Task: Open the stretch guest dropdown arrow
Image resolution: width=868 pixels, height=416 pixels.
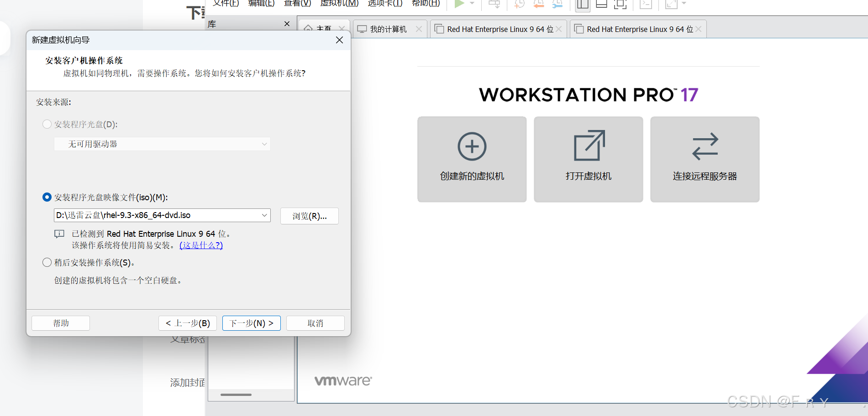Action: [x=684, y=4]
